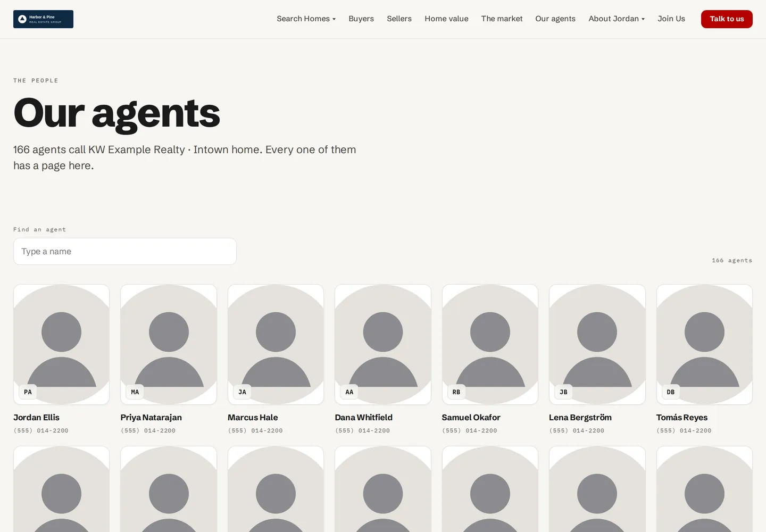Image resolution: width=766 pixels, height=532 pixels.
Task: Expand the Search Homes dropdown
Action: [306, 19]
